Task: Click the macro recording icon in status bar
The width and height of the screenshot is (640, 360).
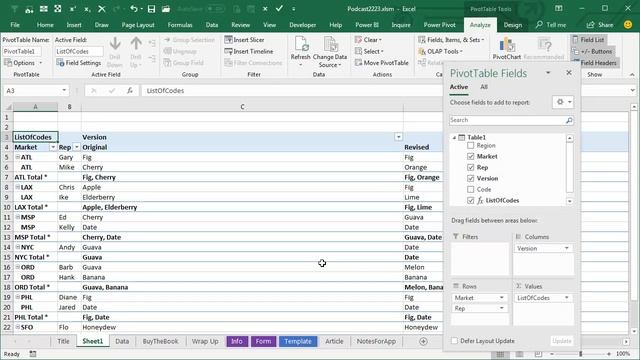Action: click(x=33, y=354)
